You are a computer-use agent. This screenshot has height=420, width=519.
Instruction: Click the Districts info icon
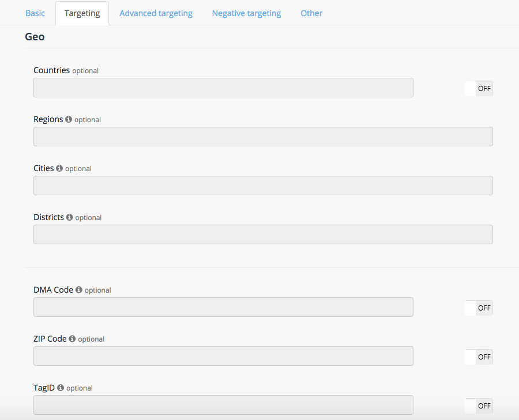click(x=69, y=217)
